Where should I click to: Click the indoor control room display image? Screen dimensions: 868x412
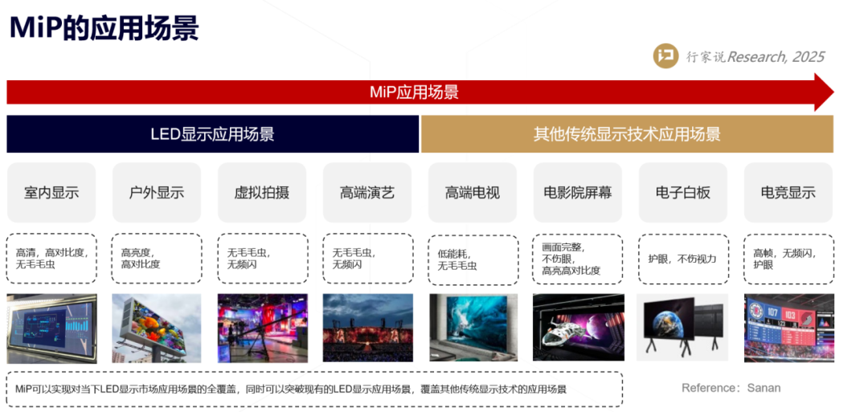51,328
